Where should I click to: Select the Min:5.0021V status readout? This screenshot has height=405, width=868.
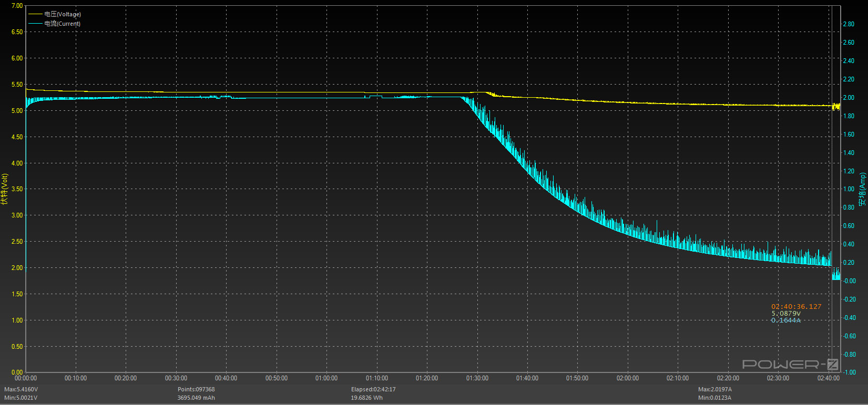pyautogui.click(x=21, y=398)
